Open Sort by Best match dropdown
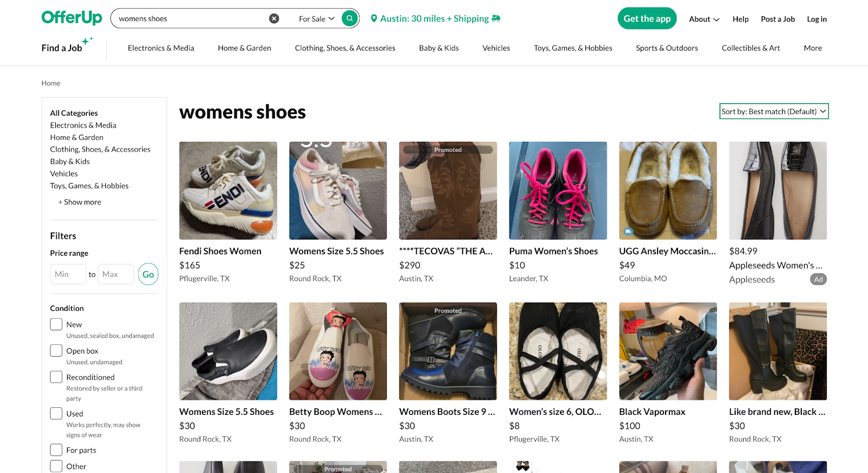Viewport: 868px width, 473px height. click(774, 111)
